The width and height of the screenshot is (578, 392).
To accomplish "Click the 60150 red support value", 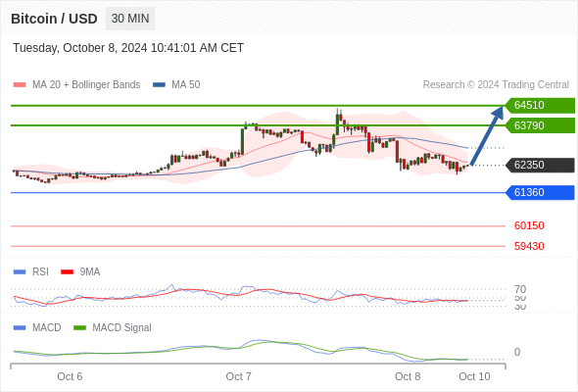I will pos(529,225).
